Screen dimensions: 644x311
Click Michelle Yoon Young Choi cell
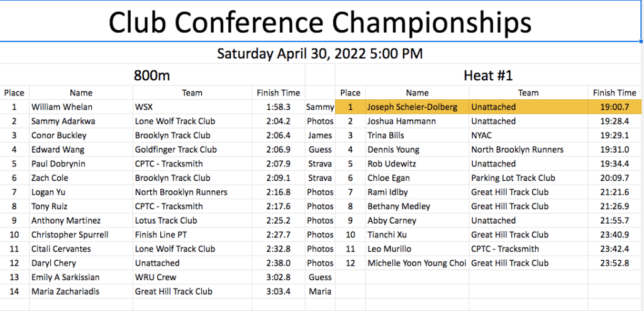pos(416,263)
